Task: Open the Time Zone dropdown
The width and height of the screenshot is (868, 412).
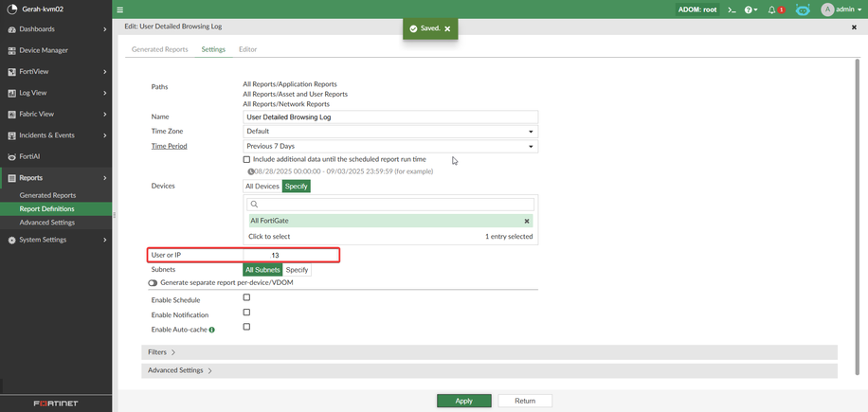Action: coord(390,132)
